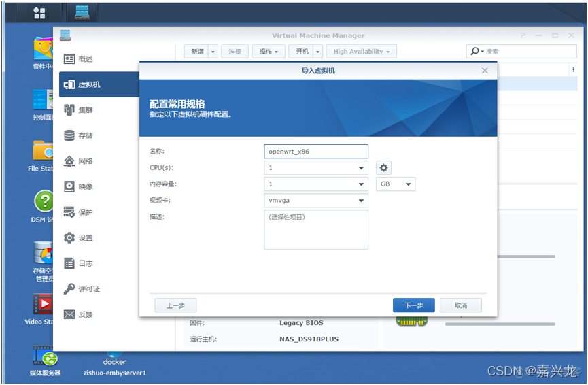Image resolution: width=588 pixels, height=385 pixels.
Task: Open High Availability dropdown
Action: point(361,52)
